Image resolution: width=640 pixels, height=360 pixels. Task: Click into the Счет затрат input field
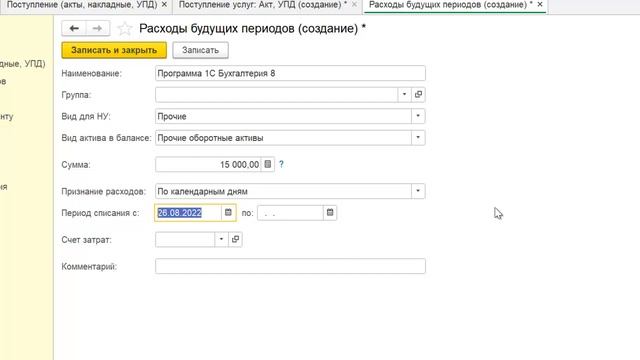[x=185, y=240]
